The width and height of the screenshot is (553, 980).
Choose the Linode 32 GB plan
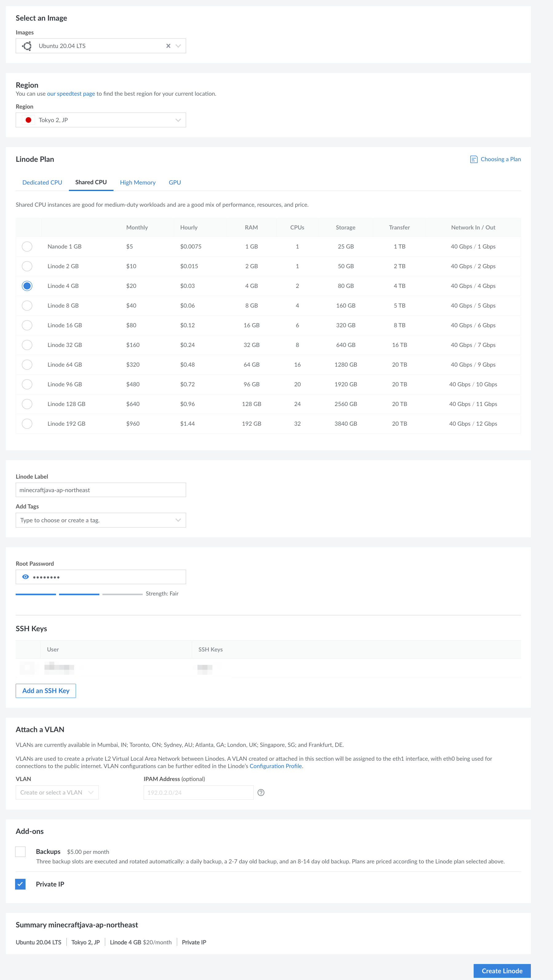[x=27, y=345]
